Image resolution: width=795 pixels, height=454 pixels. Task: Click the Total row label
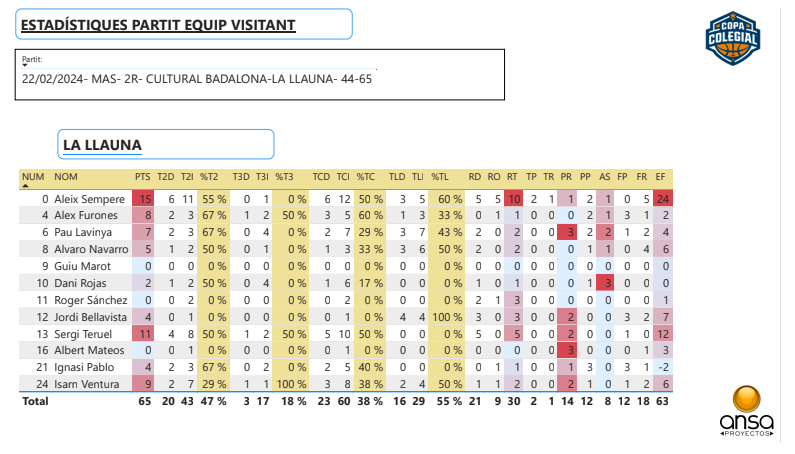click(x=35, y=401)
